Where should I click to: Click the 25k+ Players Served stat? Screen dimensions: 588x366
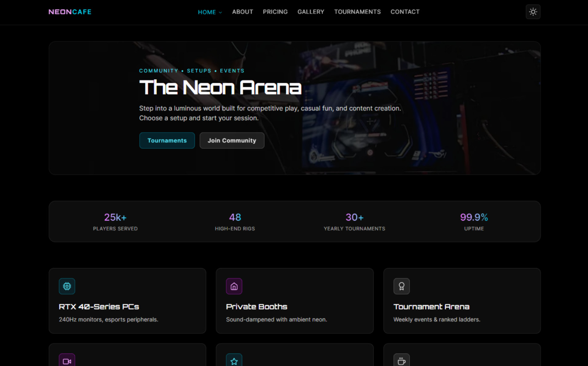[115, 221]
